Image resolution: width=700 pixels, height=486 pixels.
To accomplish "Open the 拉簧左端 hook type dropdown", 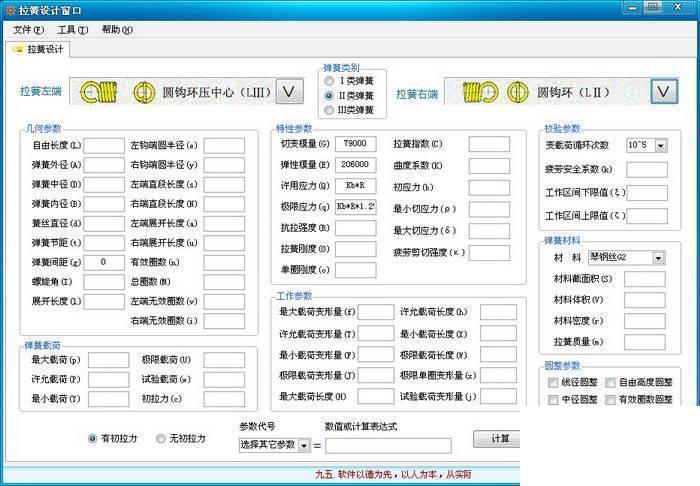I will (x=289, y=91).
